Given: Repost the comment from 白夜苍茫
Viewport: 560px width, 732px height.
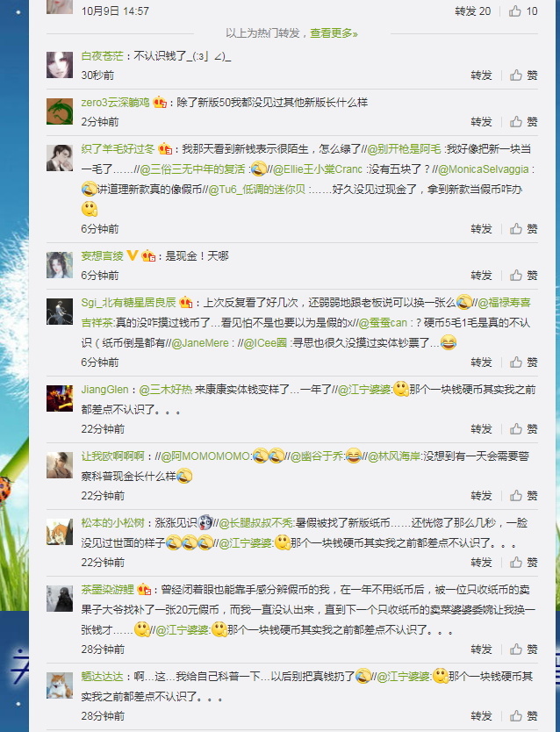Looking at the screenshot, I should point(481,75).
